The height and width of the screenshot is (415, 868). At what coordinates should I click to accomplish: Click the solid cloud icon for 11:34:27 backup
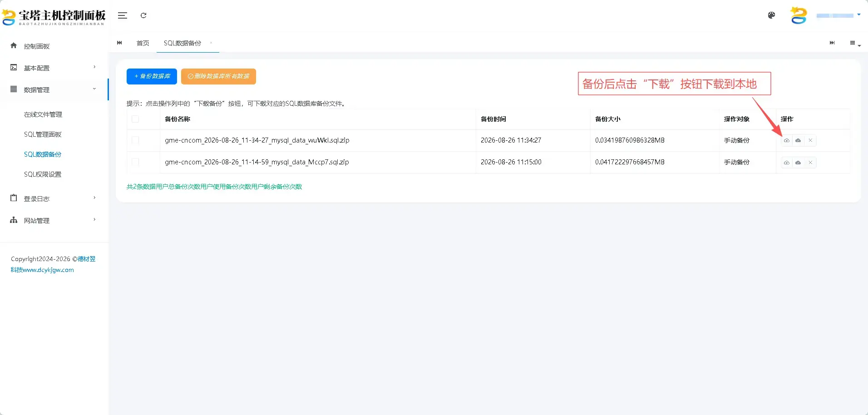[x=798, y=140]
